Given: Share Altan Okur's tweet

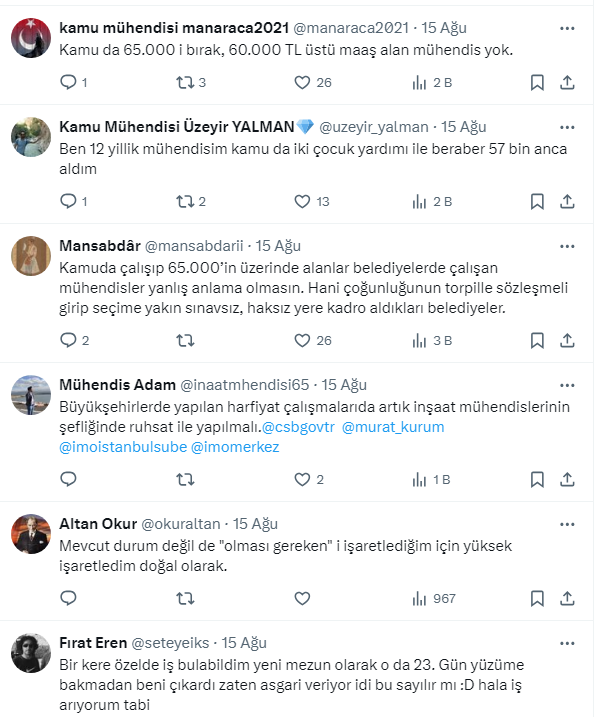Looking at the screenshot, I should click(x=567, y=598).
